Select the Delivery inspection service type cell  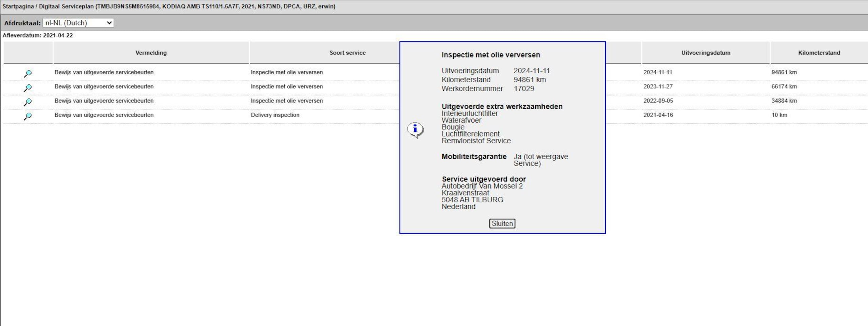tap(275, 115)
